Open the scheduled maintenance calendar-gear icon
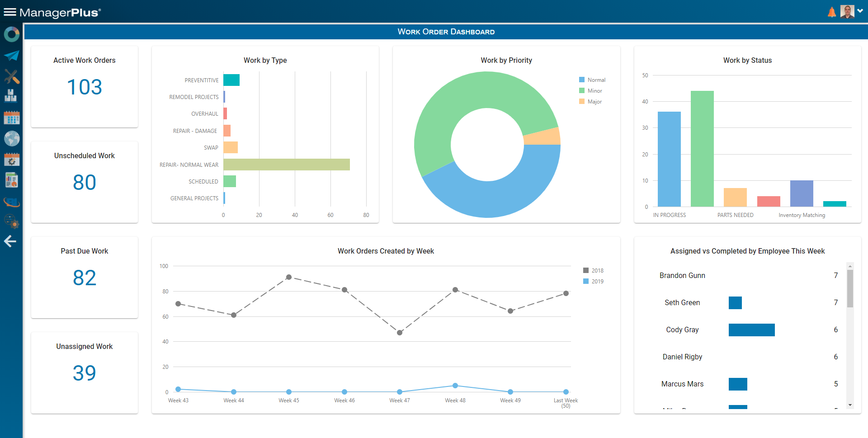The image size is (868, 438). pyautogui.click(x=11, y=159)
